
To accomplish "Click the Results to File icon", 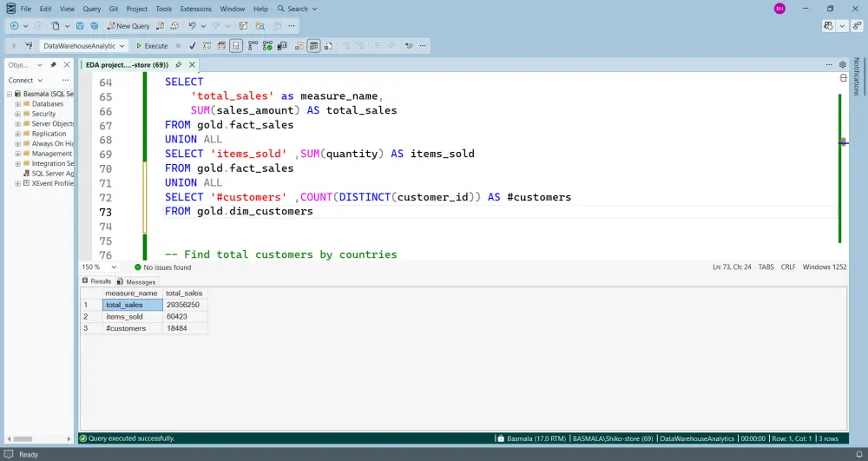I will (329, 46).
